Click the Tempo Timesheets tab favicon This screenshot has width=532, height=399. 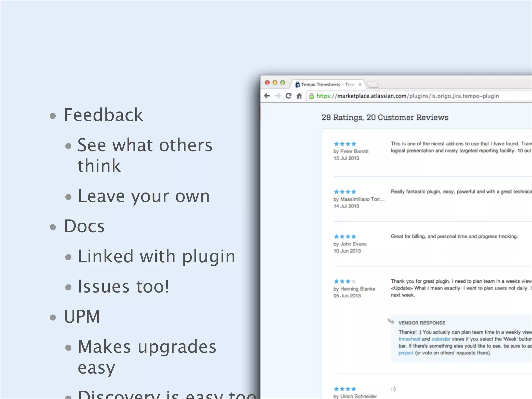click(x=298, y=84)
